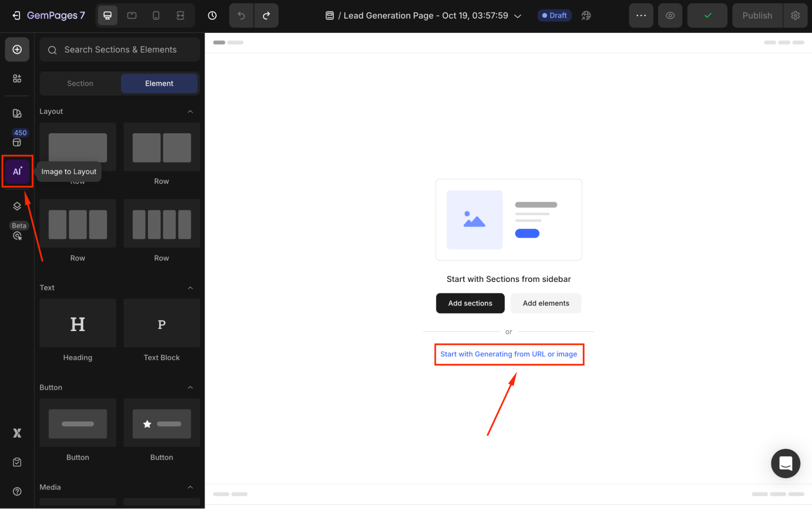The height and width of the screenshot is (509, 812).
Task: Click the Add sections button
Action: [x=470, y=303]
